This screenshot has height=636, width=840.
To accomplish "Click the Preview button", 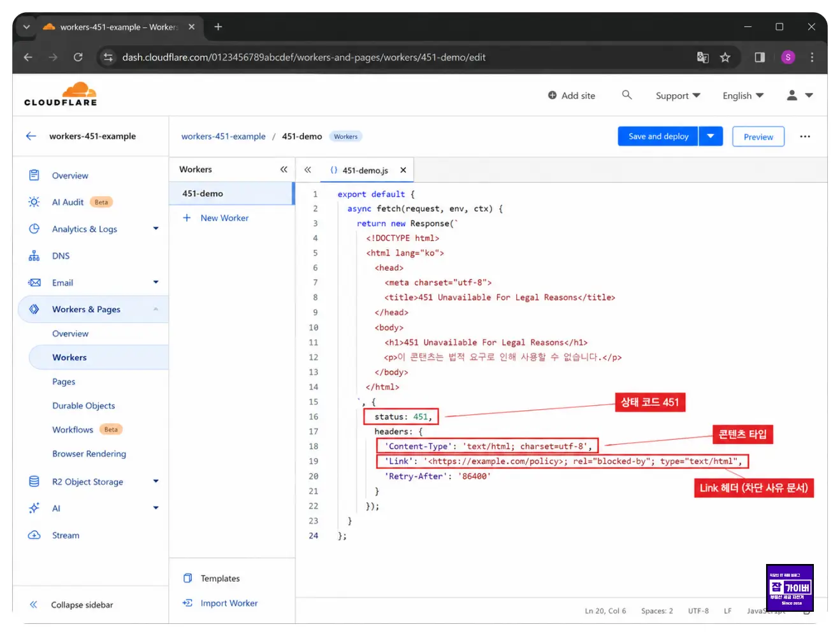I will [758, 137].
